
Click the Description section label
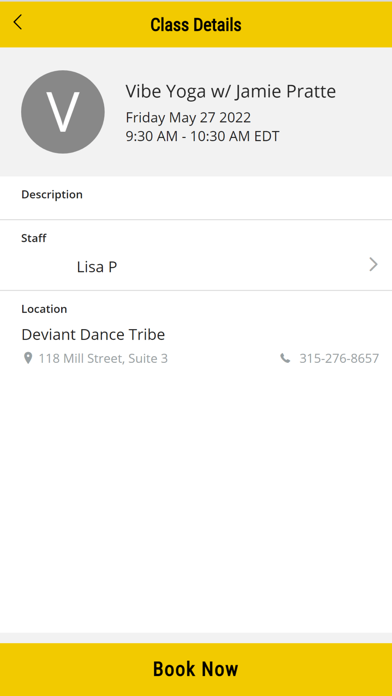52,194
